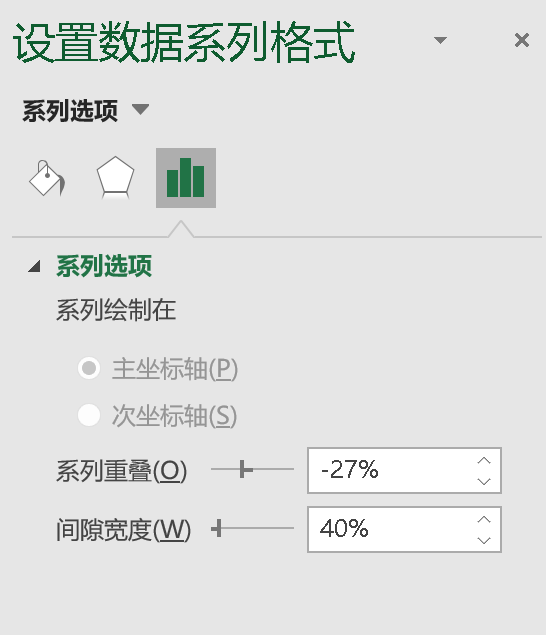This screenshot has width=546, height=635.
Task: Collapse the green 系列选项 section triangle
Action: point(34,266)
